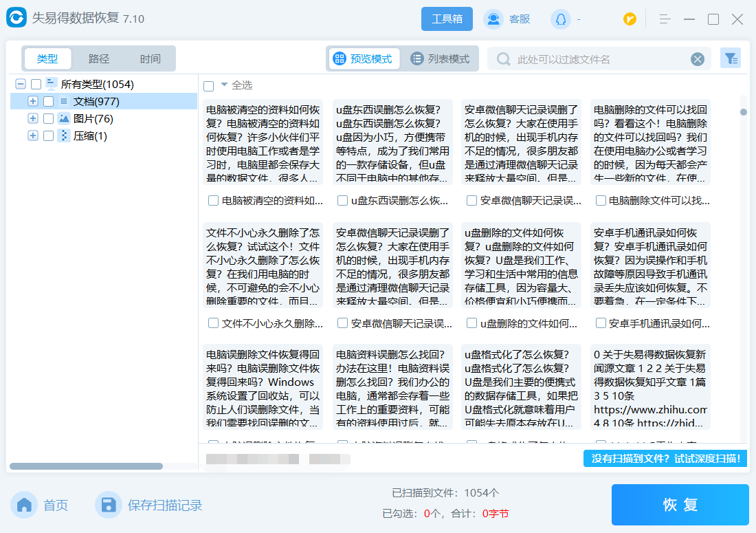
Task: Check the u盘删除的文件如何... file checkbox
Action: [x=471, y=323]
